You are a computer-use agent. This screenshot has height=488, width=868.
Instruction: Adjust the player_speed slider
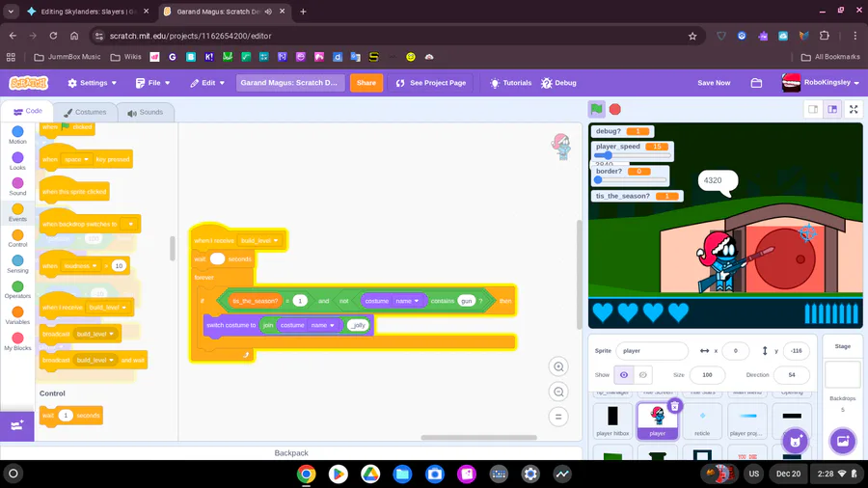(632, 155)
